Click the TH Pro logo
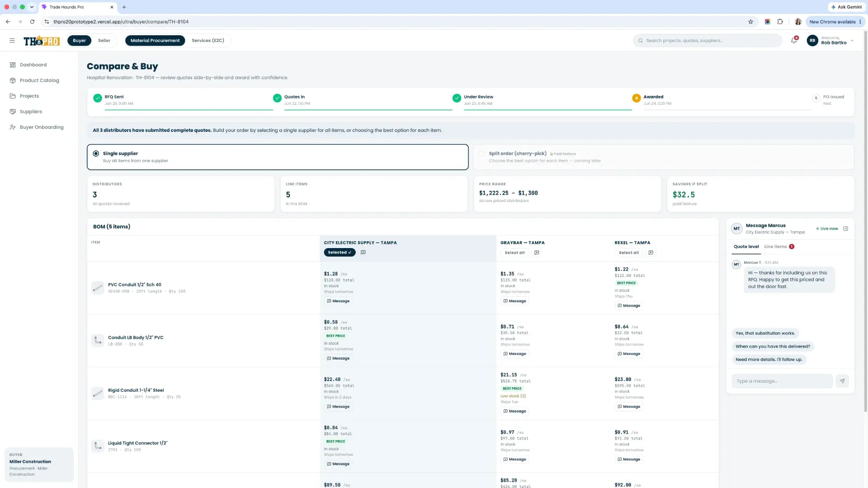The width and height of the screenshot is (868, 488). [x=42, y=41]
